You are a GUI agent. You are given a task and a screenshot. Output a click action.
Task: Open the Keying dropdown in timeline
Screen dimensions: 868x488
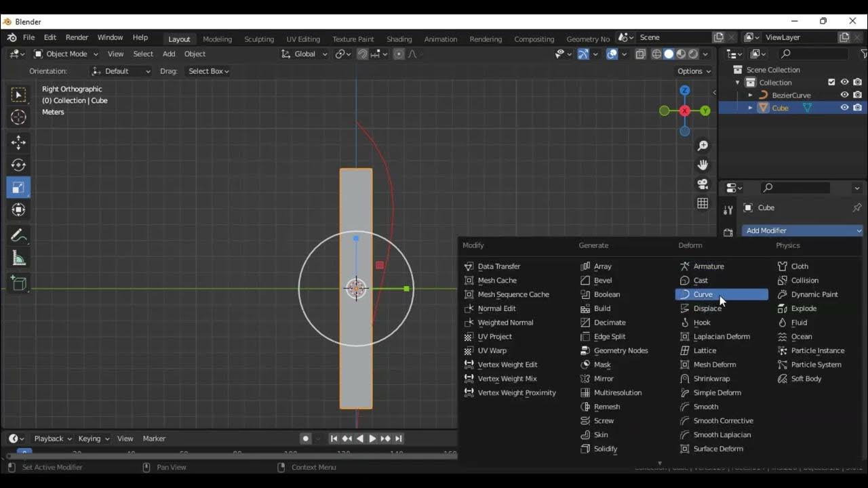click(x=94, y=439)
